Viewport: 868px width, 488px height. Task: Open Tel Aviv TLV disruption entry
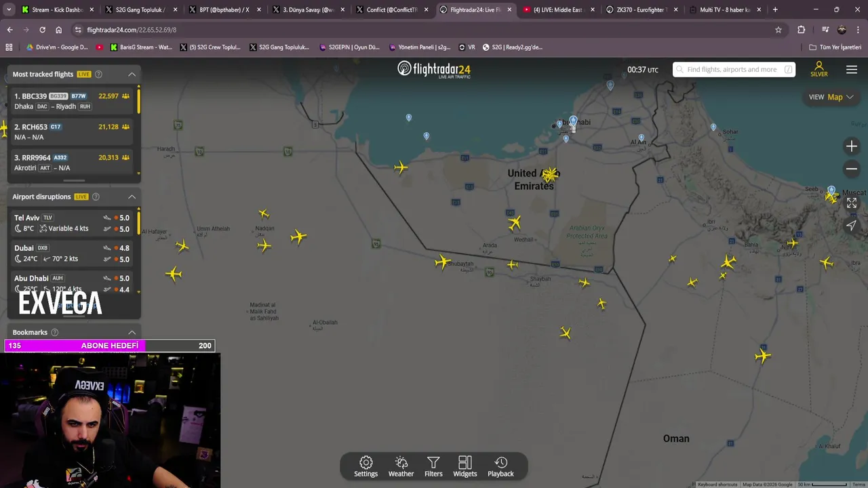tap(72, 223)
